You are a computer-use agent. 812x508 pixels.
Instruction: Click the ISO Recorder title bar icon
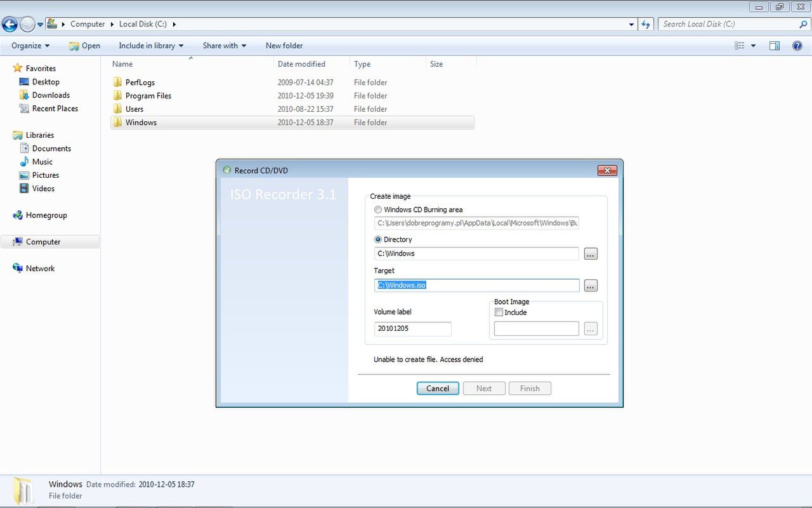(227, 170)
